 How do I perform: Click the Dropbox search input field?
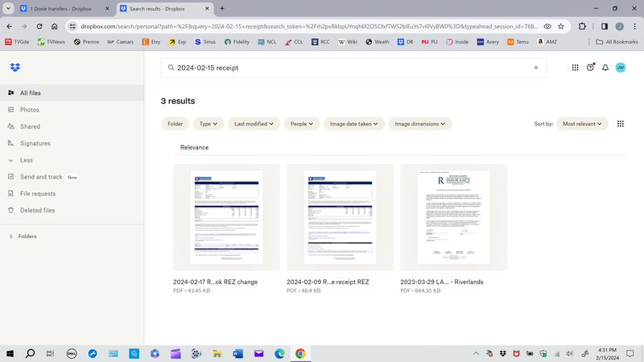coord(353,68)
